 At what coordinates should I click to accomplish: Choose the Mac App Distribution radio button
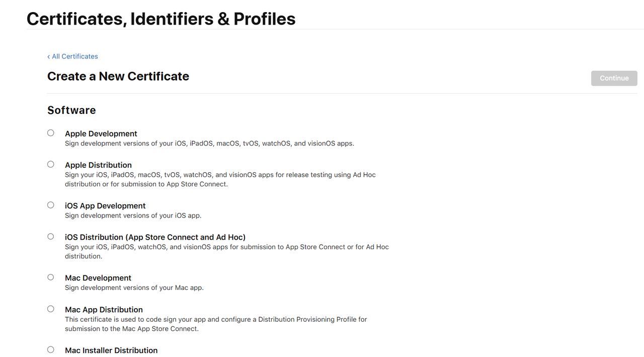tap(51, 309)
